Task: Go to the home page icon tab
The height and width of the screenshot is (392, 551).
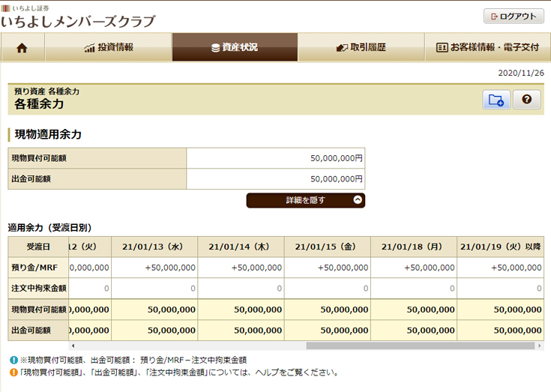Action: [22, 47]
